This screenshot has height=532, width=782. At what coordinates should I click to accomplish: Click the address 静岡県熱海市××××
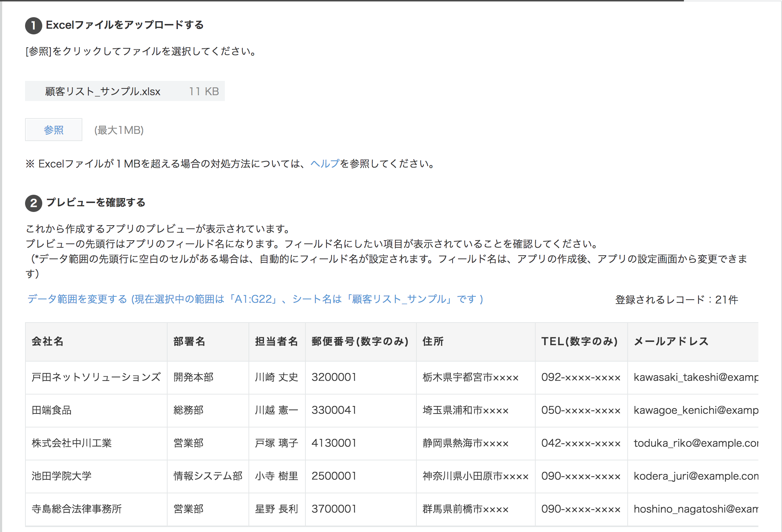[476, 443]
